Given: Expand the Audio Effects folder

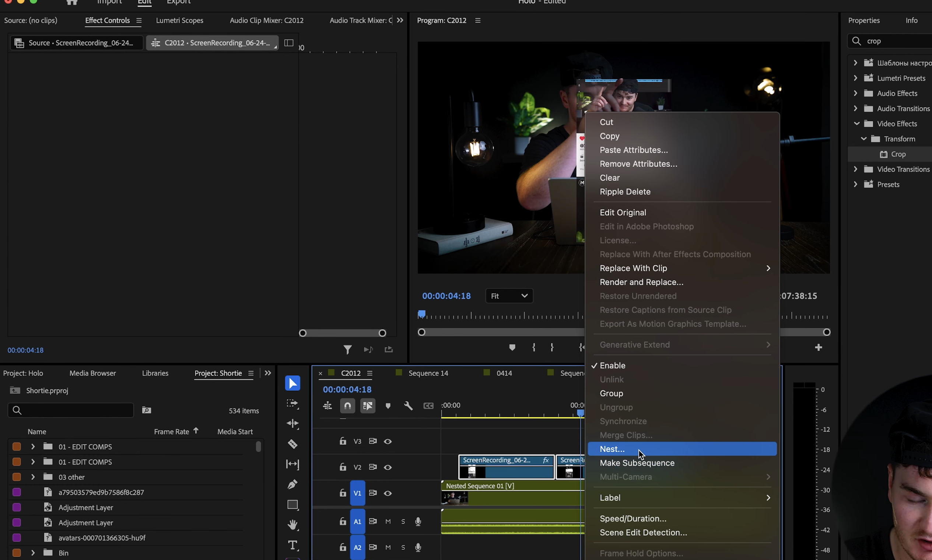Looking at the screenshot, I should coord(856,93).
